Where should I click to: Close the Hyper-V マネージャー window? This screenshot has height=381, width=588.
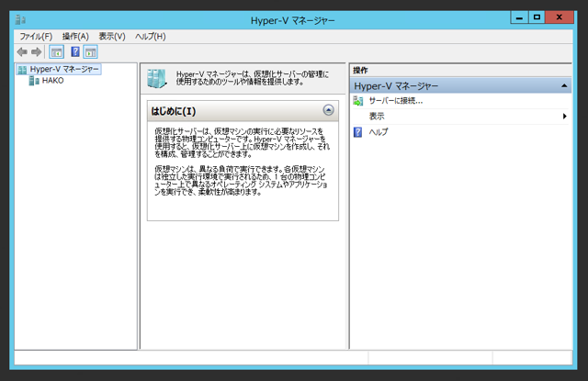[x=560, y=17]
